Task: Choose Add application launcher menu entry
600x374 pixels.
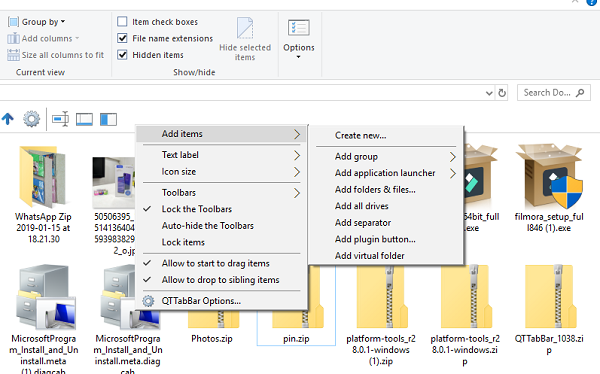Action: click(x=386, y=173)
